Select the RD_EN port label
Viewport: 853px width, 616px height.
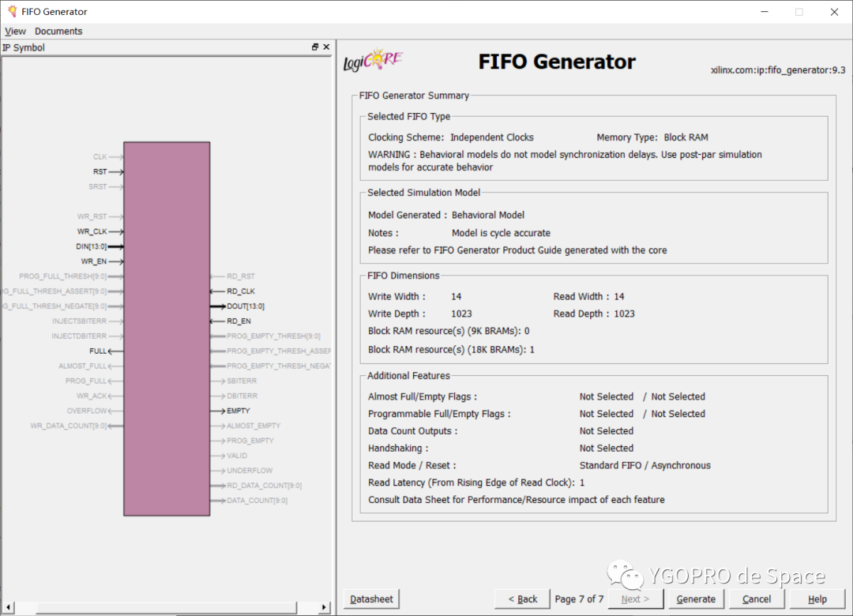point(239,321)
